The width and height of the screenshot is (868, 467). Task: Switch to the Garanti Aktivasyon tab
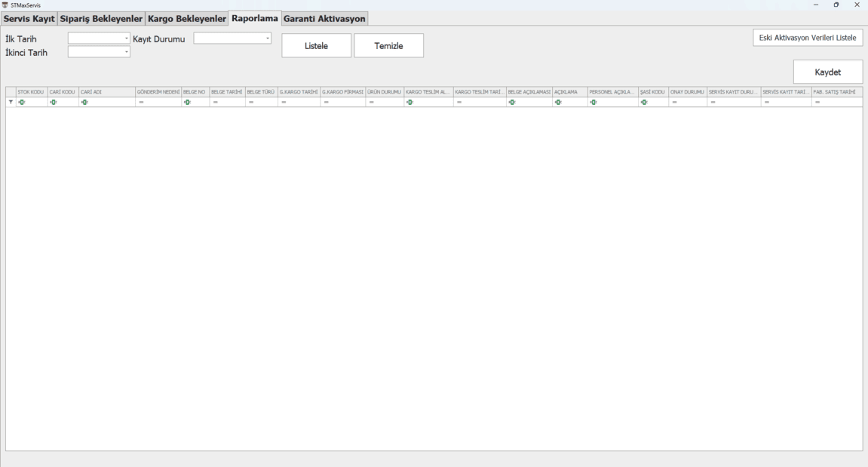[324, 19]
